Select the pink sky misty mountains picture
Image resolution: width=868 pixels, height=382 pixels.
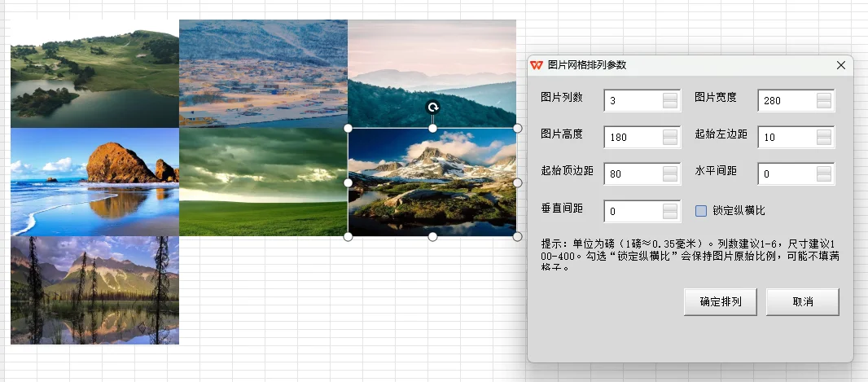pos(432,73)
